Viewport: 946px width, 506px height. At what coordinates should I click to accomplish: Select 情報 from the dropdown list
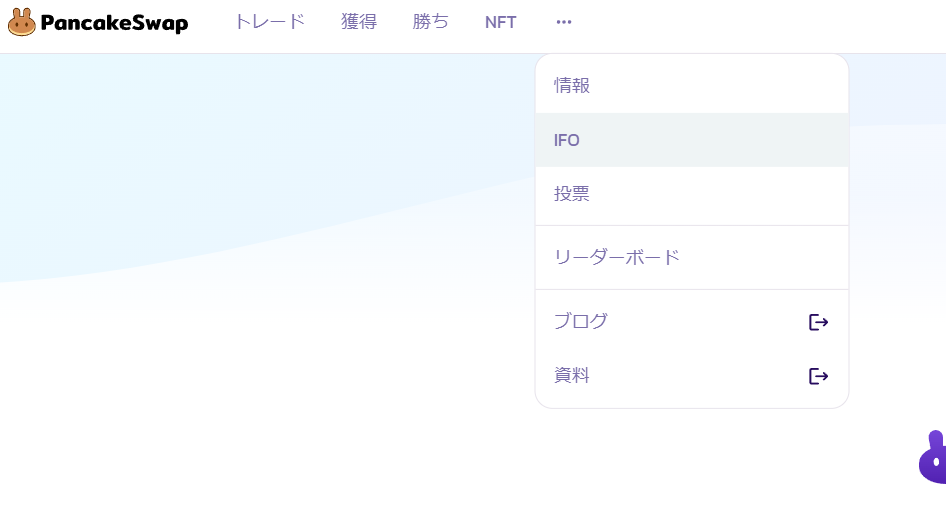coord(692,85)
